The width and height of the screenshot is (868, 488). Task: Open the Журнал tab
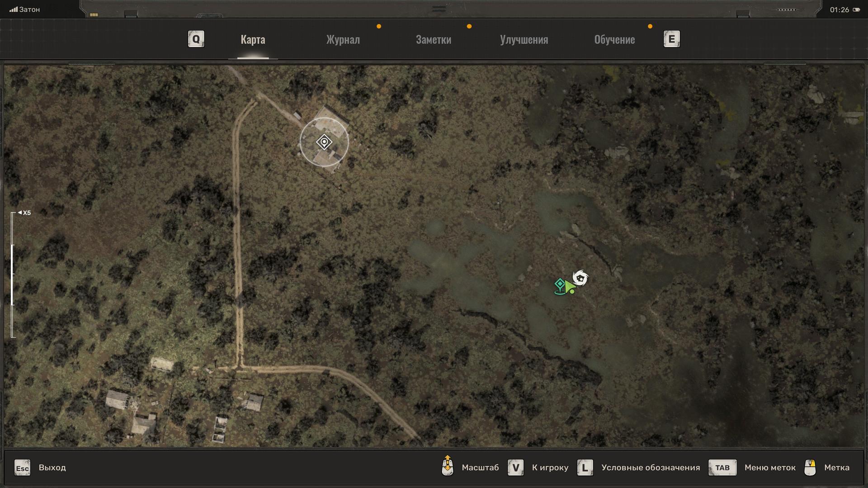point(343,40)
